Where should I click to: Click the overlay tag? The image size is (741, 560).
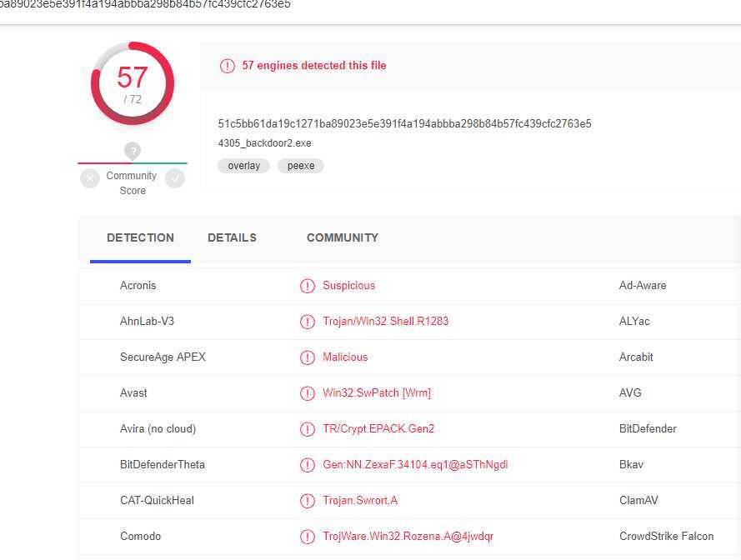[x=244, y=166]
